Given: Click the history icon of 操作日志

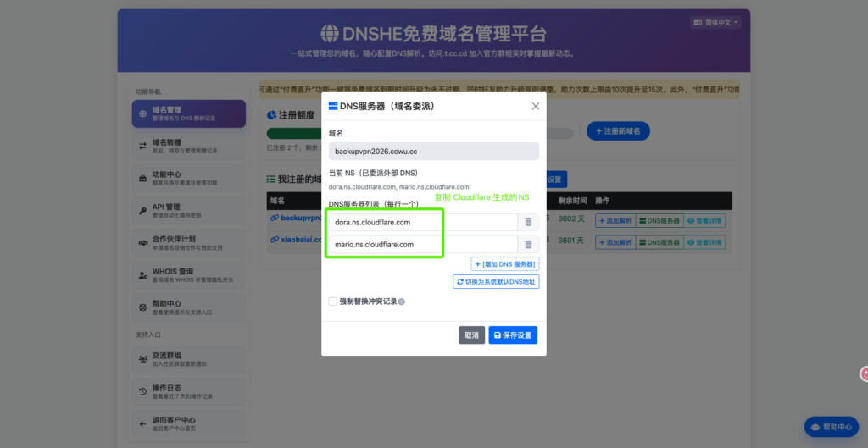Looking at the screenshot, I should pos(142,391).
